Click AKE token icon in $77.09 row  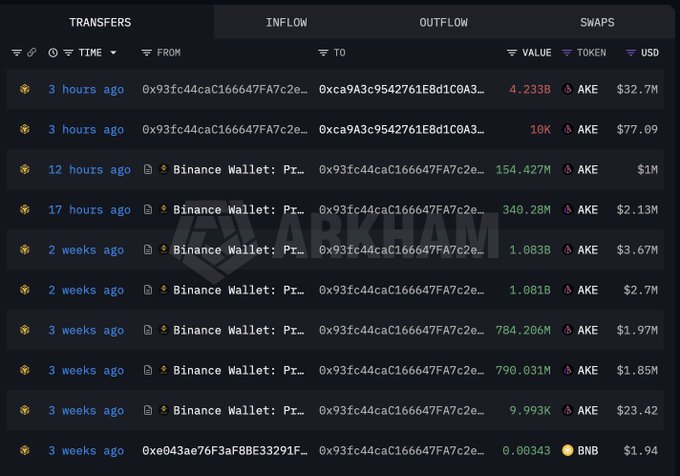click(x=567, y=129)
